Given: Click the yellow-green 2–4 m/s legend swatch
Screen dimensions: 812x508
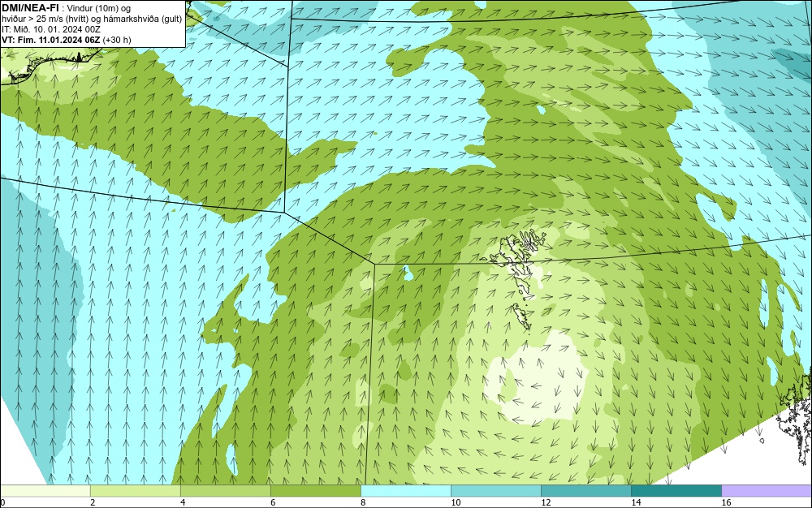Looking at the screenshot, I should (x=135, y=491).
